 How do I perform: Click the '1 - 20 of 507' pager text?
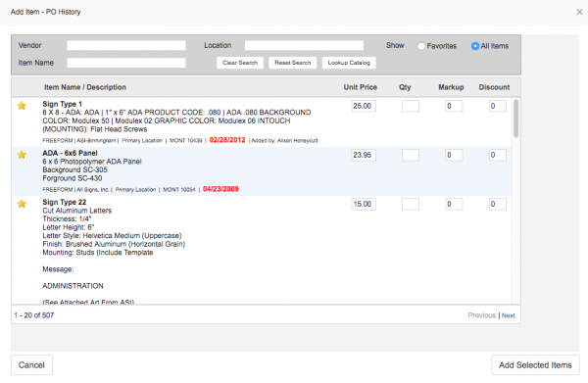point(34,315)
